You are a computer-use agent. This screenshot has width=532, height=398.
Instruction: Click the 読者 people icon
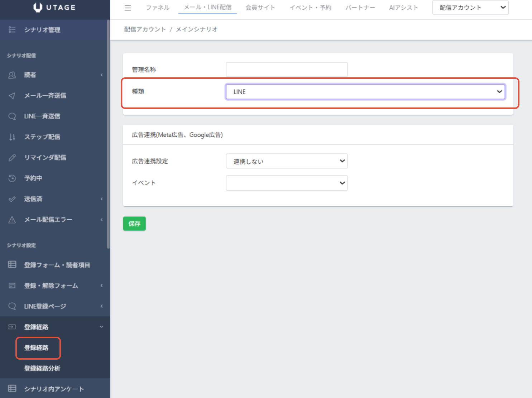(x=12, y=75)
